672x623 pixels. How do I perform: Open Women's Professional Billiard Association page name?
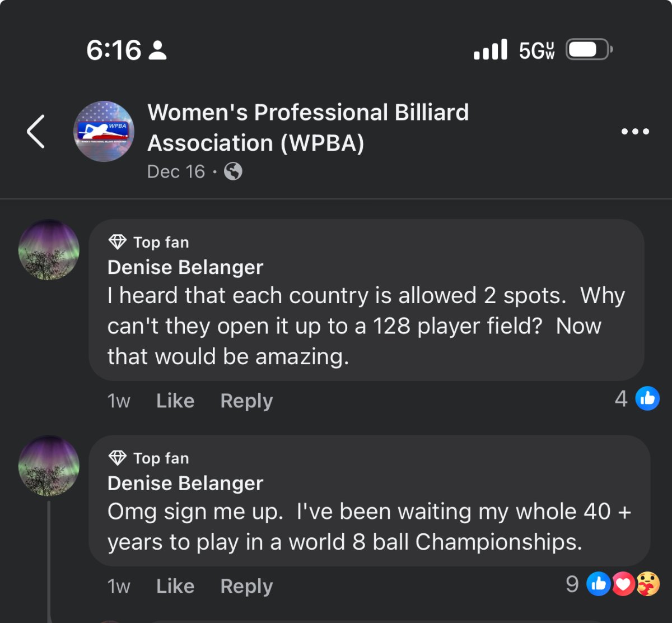(308, 128)
